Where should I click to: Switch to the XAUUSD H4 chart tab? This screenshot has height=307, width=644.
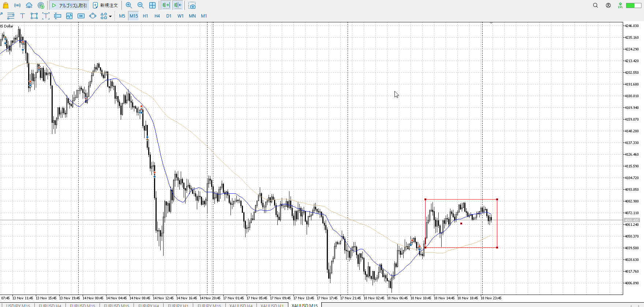coord(241,306)
